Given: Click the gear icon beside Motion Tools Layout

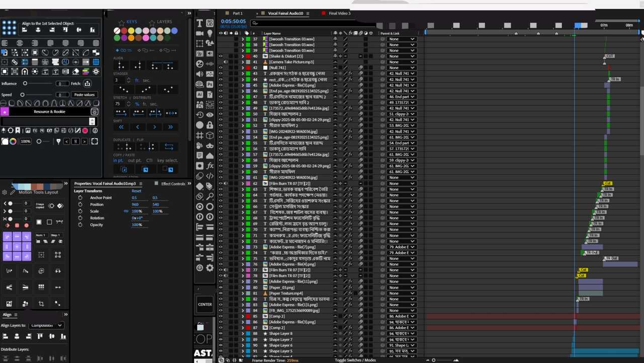Looking at the screenshot, I should click(x=5, y=192).
